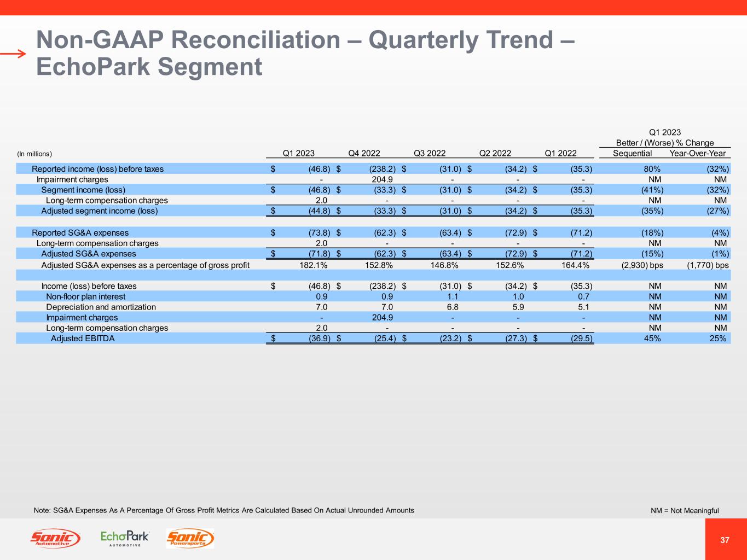Select the "Better / (Worse) % Change" heading
The image size is (747, 560).
point(665,143)
